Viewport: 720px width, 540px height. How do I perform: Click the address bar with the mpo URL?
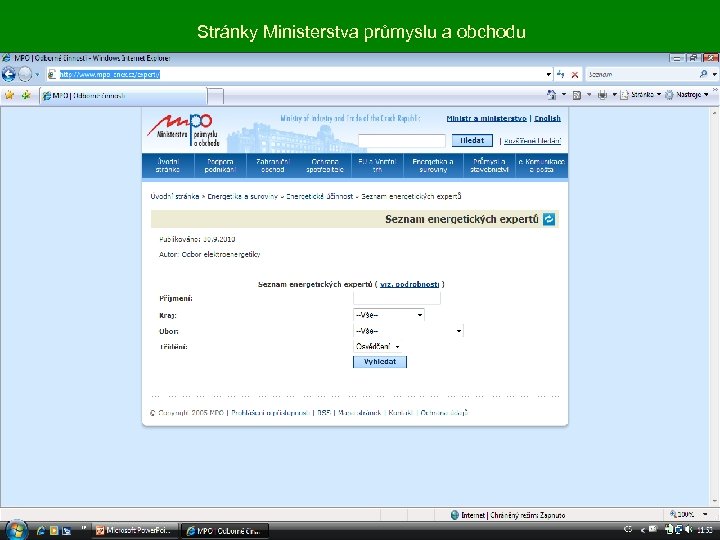tap(298, 74)
